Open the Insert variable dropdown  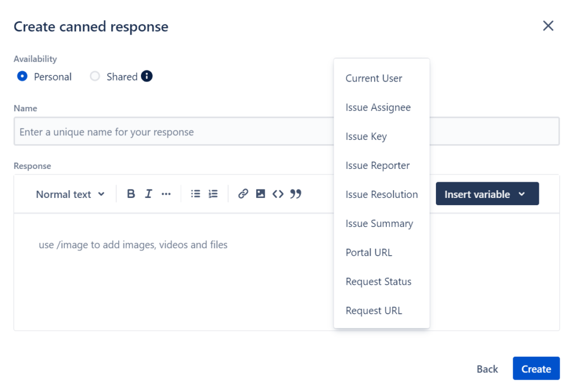click(x=487, y=193)
